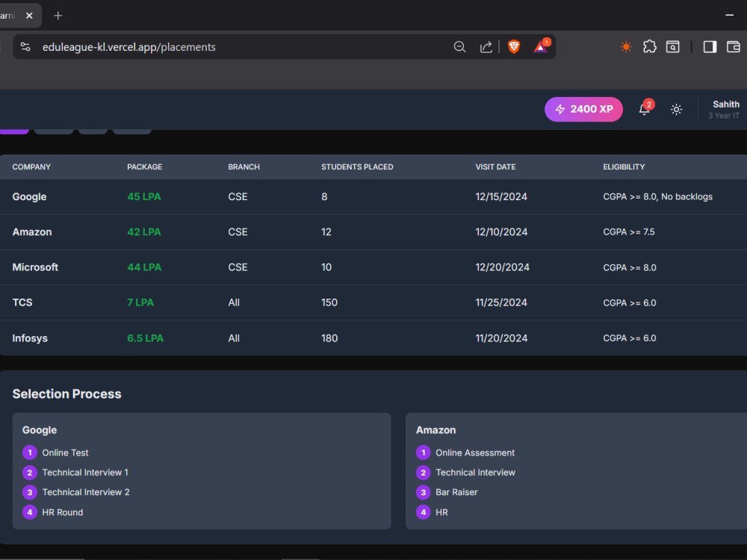Click Google step Technical Interview 1

[x=85, y=473]
